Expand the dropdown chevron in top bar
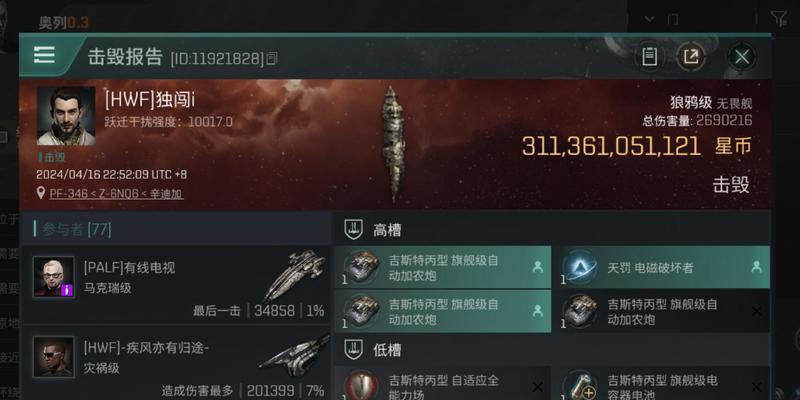This screenshot has width=800, height=400. click(x=649, y=19)
